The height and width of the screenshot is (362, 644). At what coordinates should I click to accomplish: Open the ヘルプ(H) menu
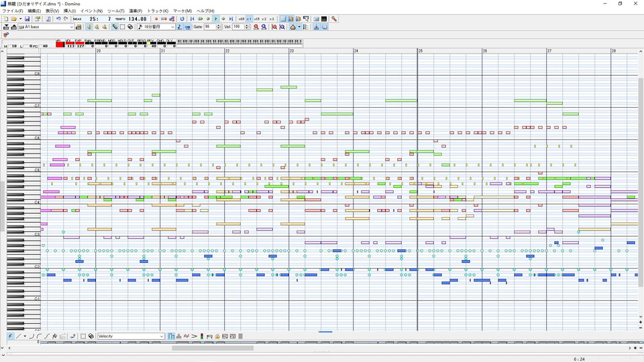click(x=205, y=11)
